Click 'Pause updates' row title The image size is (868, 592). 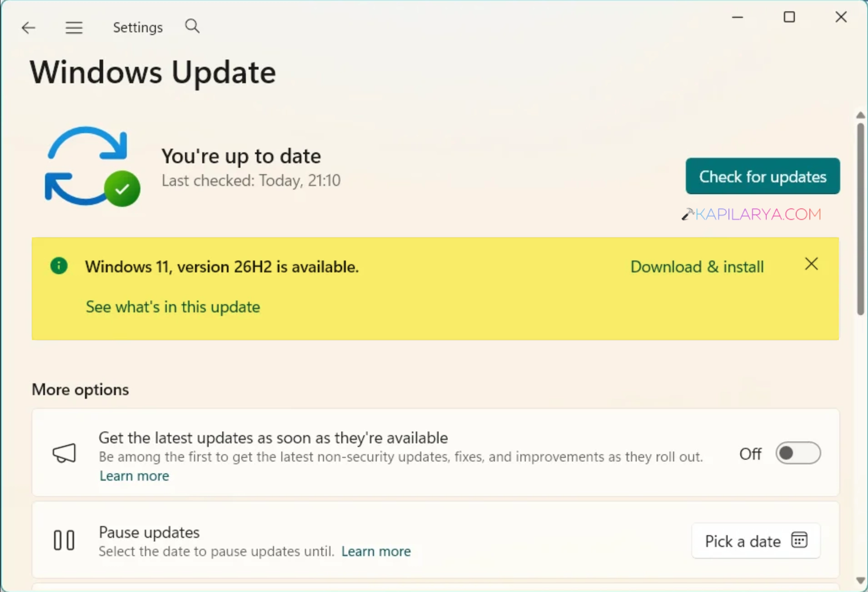[x=149, y=532]
